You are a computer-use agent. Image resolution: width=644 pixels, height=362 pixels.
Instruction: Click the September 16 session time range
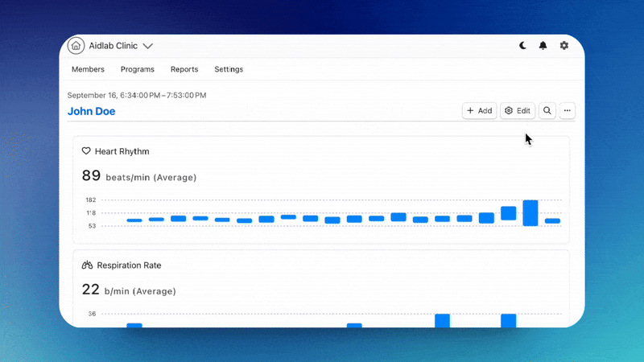coord(137,95)
